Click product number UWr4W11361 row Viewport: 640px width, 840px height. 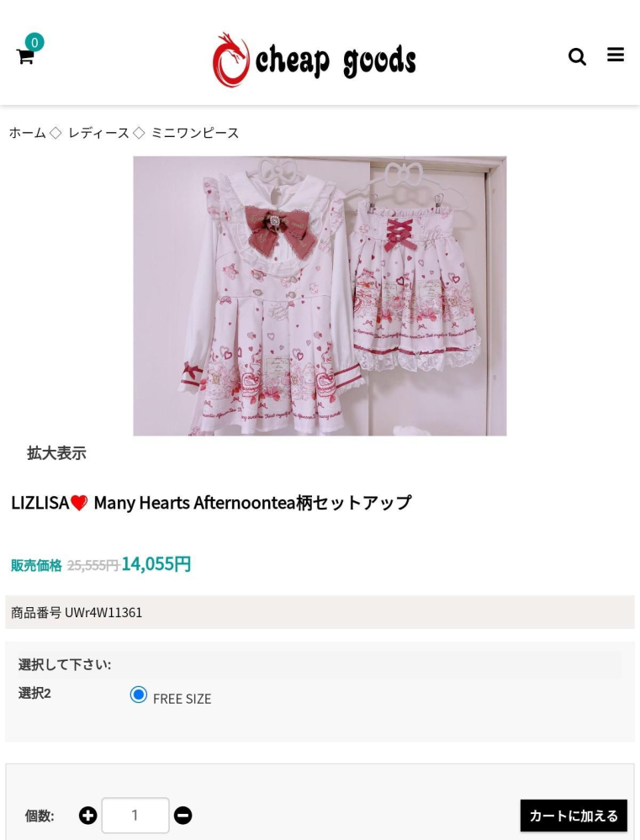tap(320, 612)
